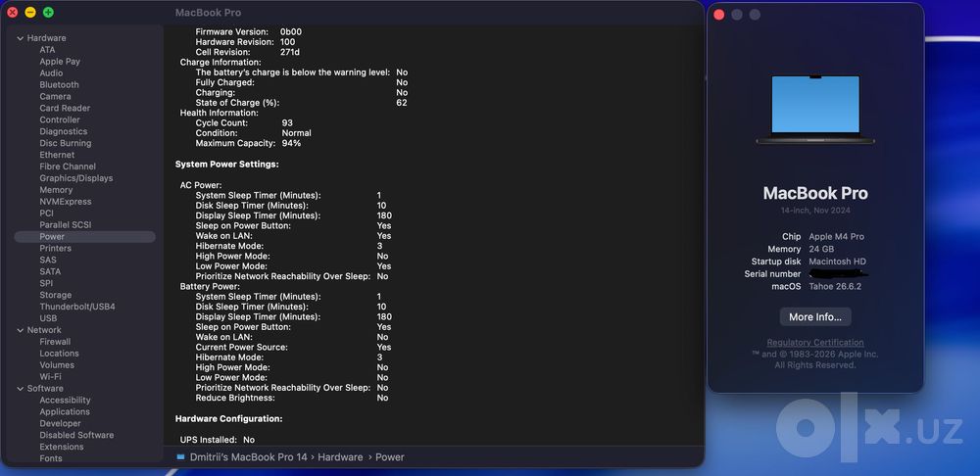Select Volumes under Network
Image resolution: width=980 pixels, height=476 pixels.
(57, 364)
